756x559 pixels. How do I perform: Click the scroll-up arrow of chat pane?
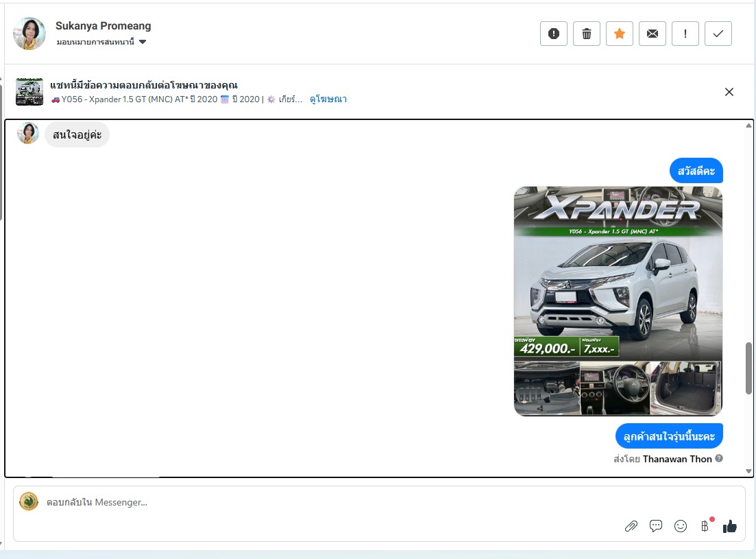click(748, 126)
